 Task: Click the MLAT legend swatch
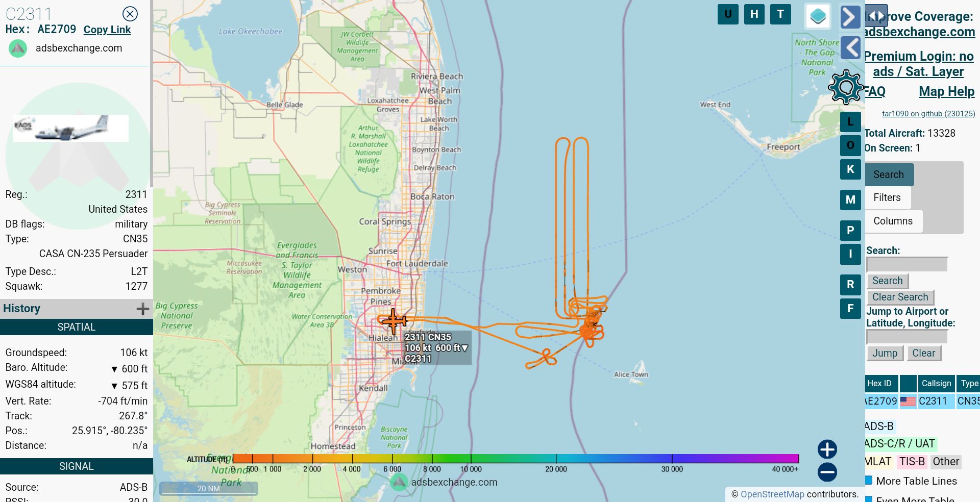[x=879, y=462]
